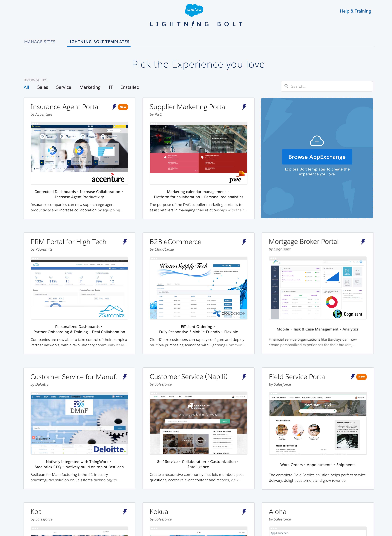Viewport: 392px width, 536px height.
Task: Click Supplier Marketing Portal preview thumbnail
Action: tap(198, 153)
